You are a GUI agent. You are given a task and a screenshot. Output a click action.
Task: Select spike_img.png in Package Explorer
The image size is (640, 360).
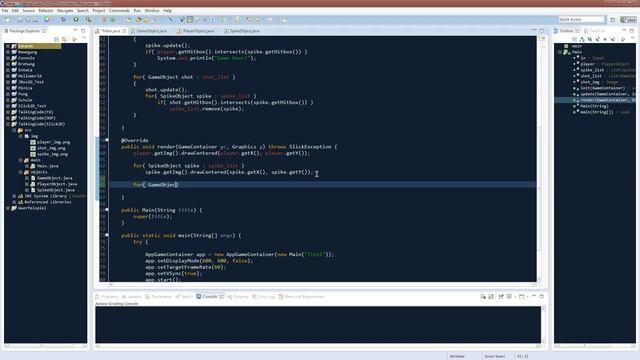(x=49, y=154)
